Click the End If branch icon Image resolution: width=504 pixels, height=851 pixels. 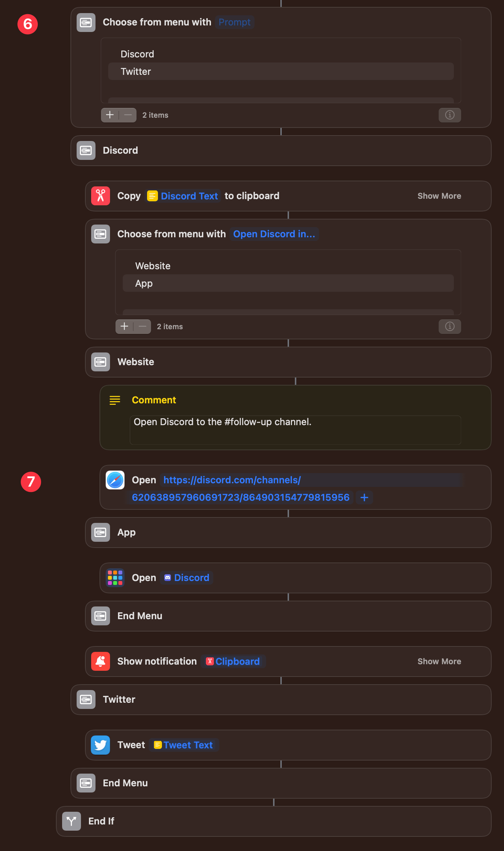pyautogui.click(x=72, y=821)
